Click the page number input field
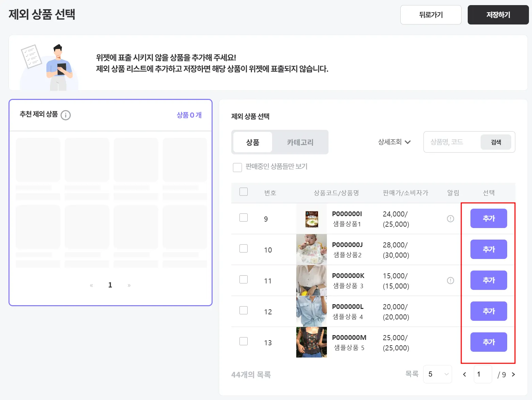 click(x=483, y=374)
